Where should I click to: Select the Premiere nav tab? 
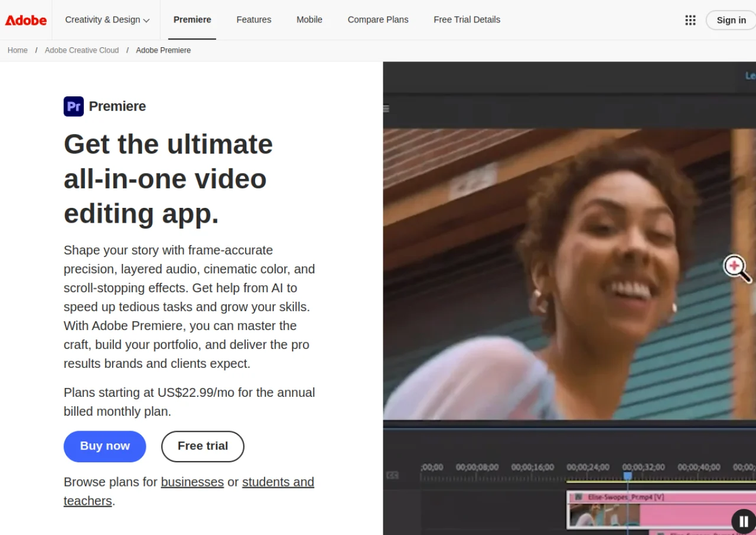click(x=192, y=19)
